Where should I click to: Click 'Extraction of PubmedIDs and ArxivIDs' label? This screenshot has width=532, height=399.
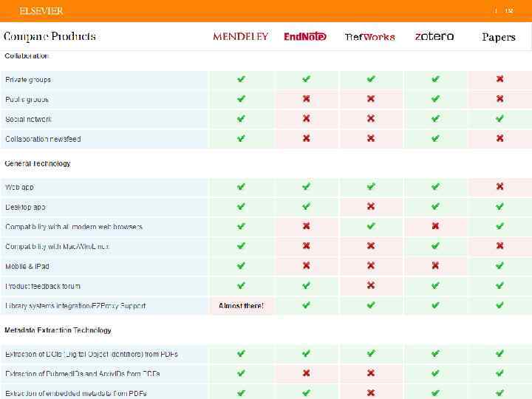click(x=83, y=374)
